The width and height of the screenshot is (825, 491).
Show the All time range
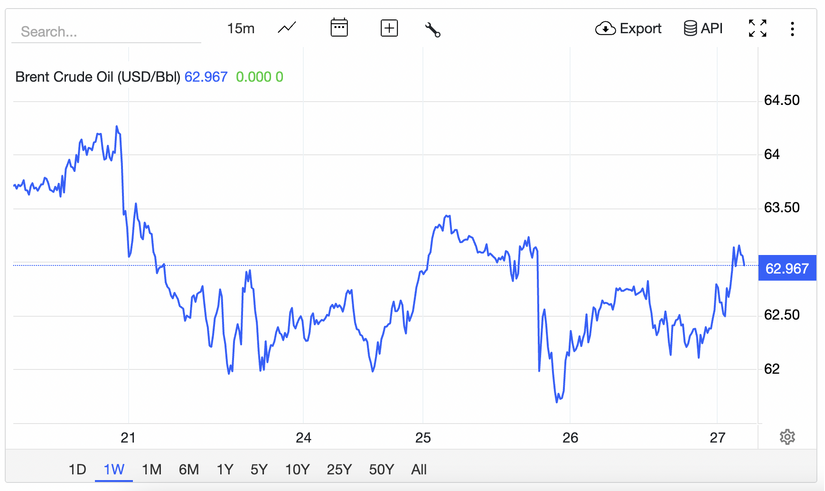click(418, 469)
